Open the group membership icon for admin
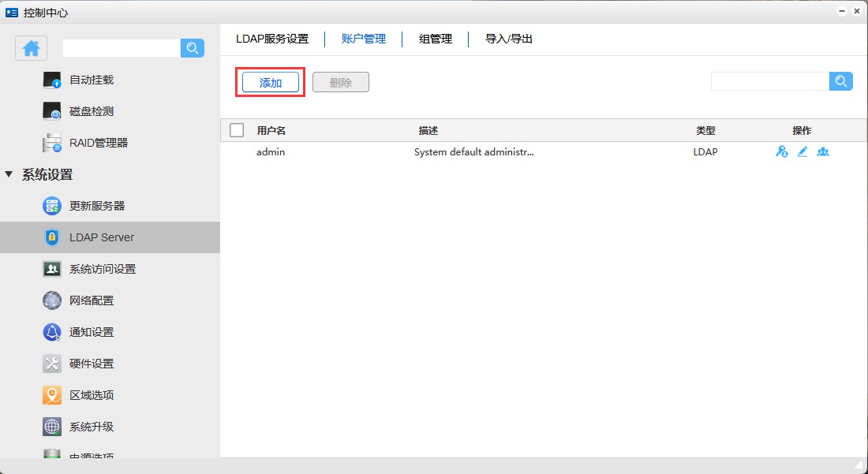Image resolution: width=868 pixels, height=474 pixels. (823, 151)
